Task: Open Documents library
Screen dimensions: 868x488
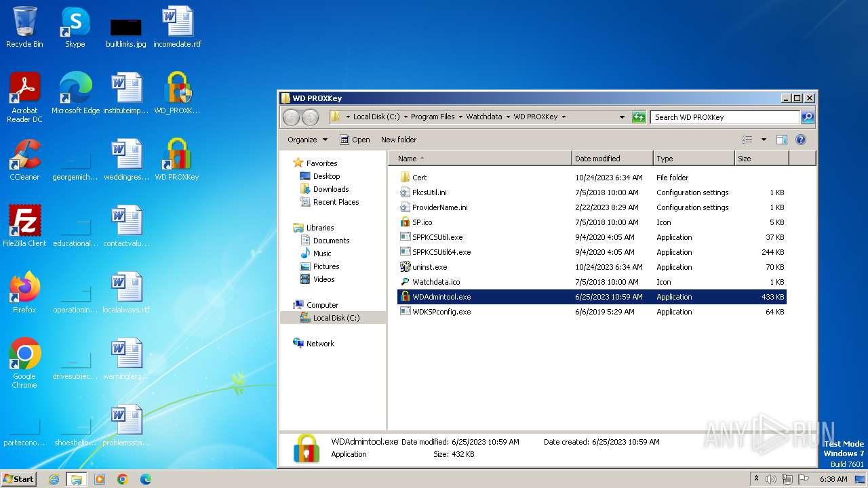Action: click(331, 241)
